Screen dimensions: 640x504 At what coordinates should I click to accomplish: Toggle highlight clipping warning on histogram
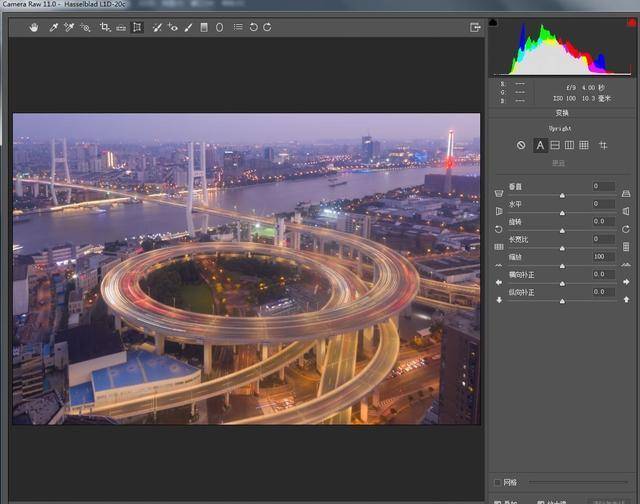click(x=630, y=22)
